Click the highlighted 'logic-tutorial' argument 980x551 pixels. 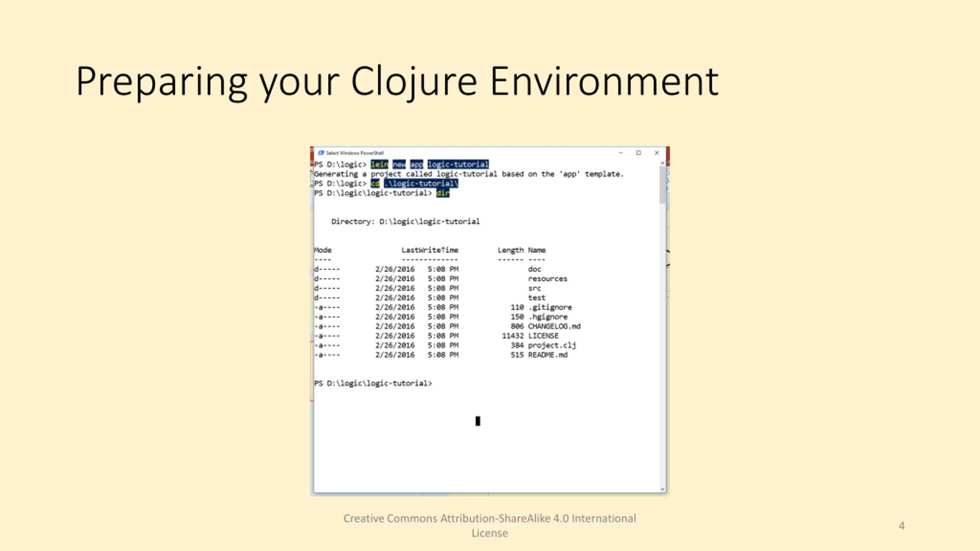coord(458,165)
